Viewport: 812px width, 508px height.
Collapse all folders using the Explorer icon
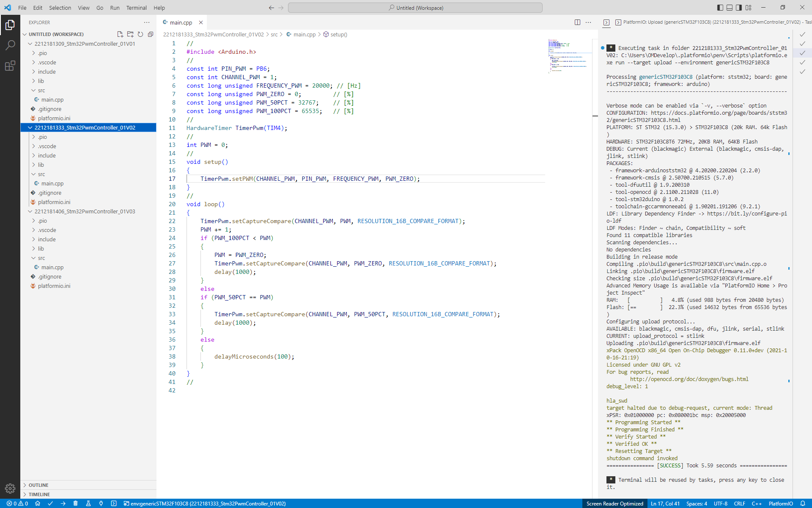pos(151,34)
